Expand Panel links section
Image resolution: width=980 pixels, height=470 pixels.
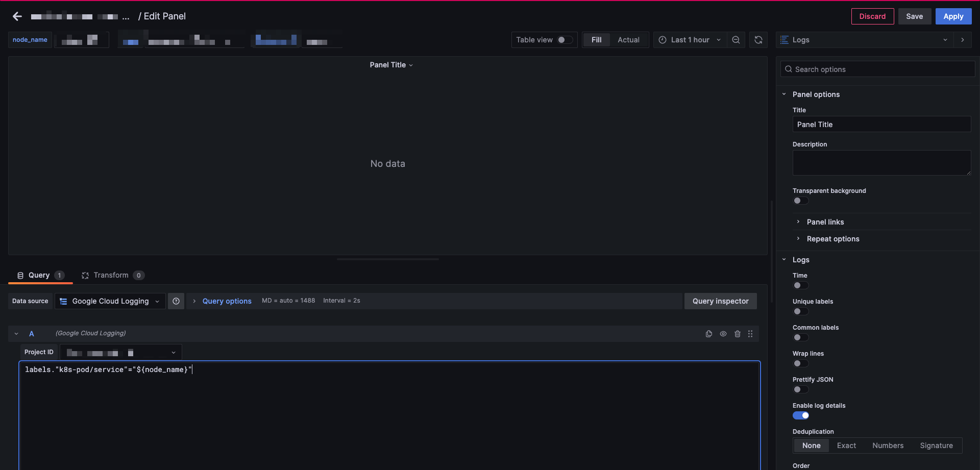pyautogui.click(x=825, y=222)
